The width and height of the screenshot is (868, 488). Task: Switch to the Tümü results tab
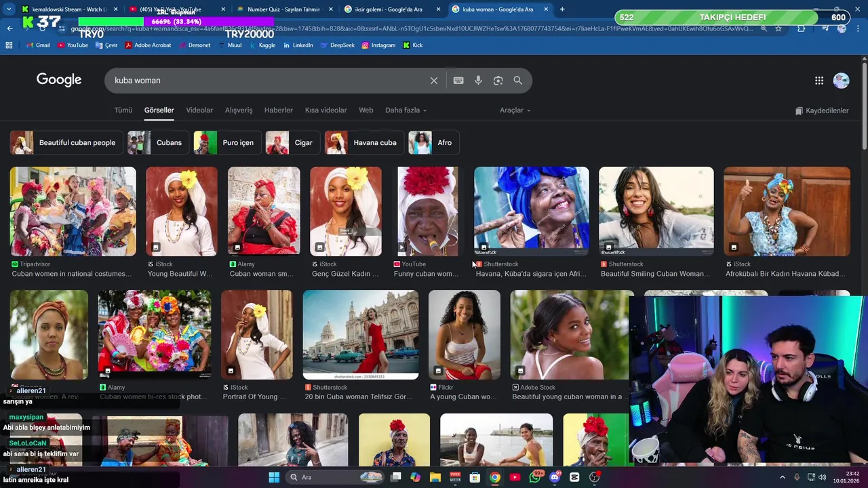123,110
